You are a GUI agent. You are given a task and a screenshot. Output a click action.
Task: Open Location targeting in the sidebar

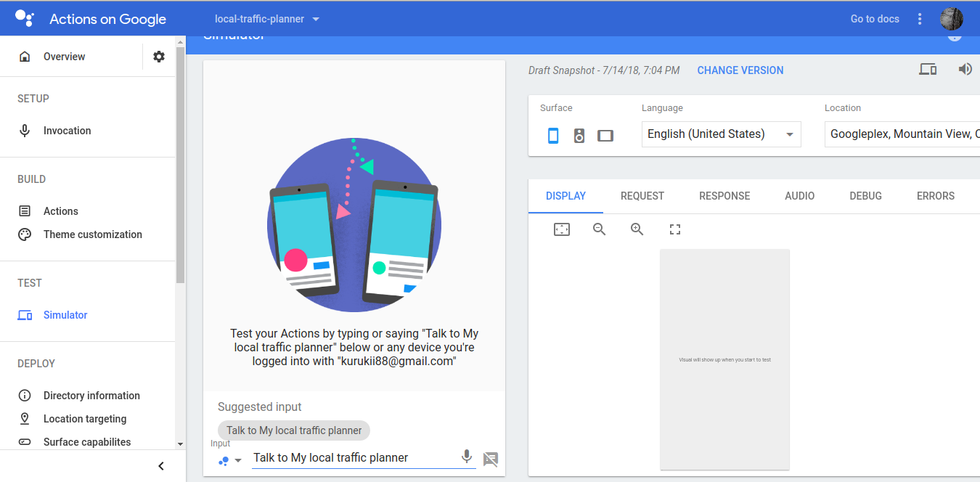point(85,419)
